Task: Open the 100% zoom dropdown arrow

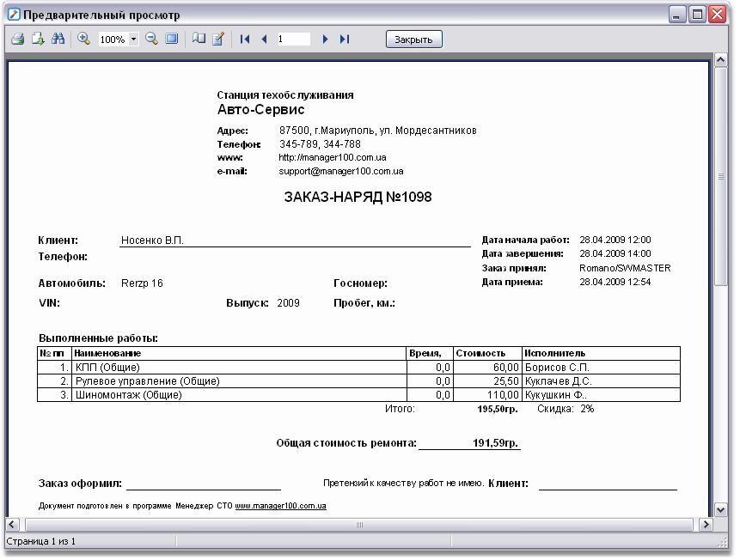Action: (133, 40)
